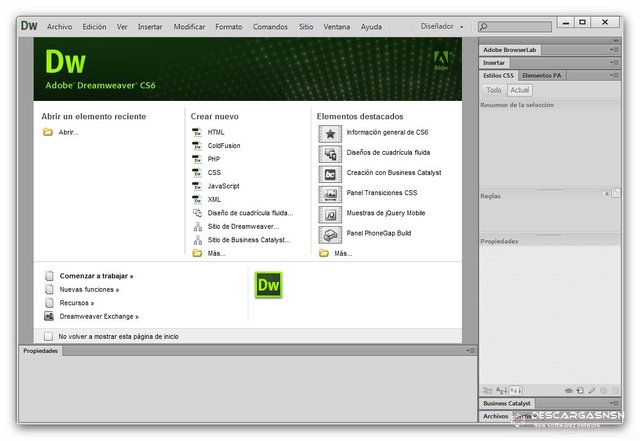Screen dimensions: 640x441
Task: Open the Ayuda menu
Action: pos(371,27)
